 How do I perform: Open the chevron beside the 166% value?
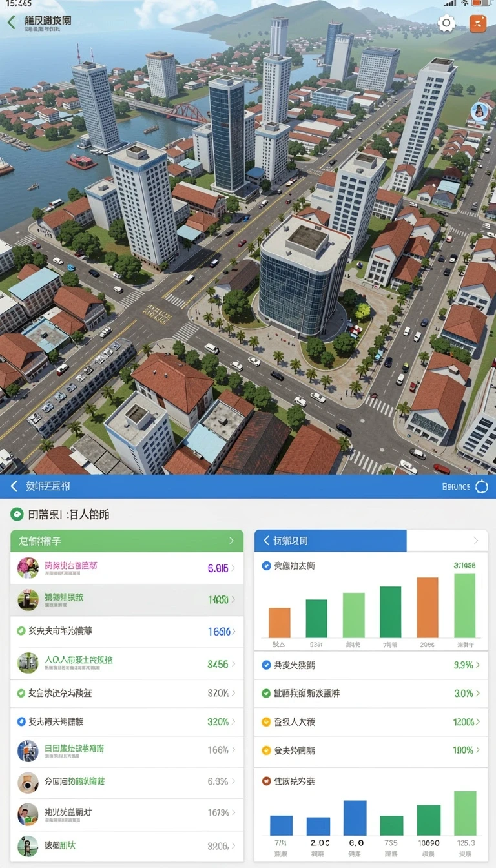coord(233,750)
